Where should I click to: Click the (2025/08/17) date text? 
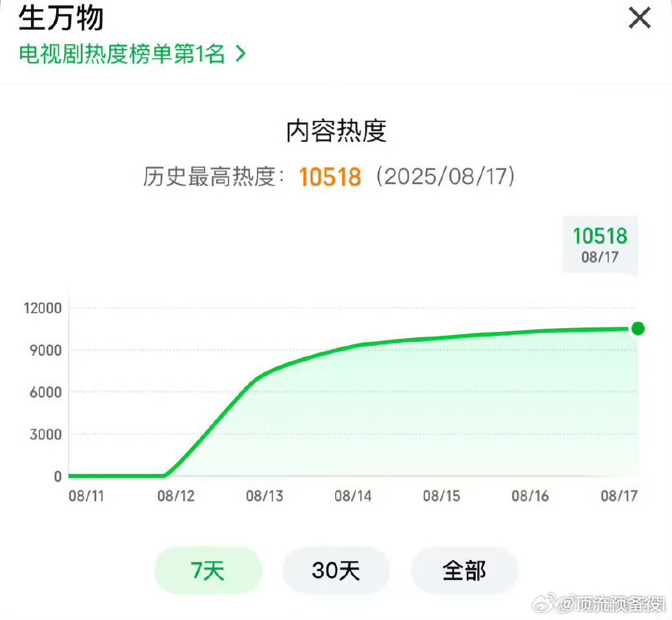pyautogui.click(x=445, y=176)
